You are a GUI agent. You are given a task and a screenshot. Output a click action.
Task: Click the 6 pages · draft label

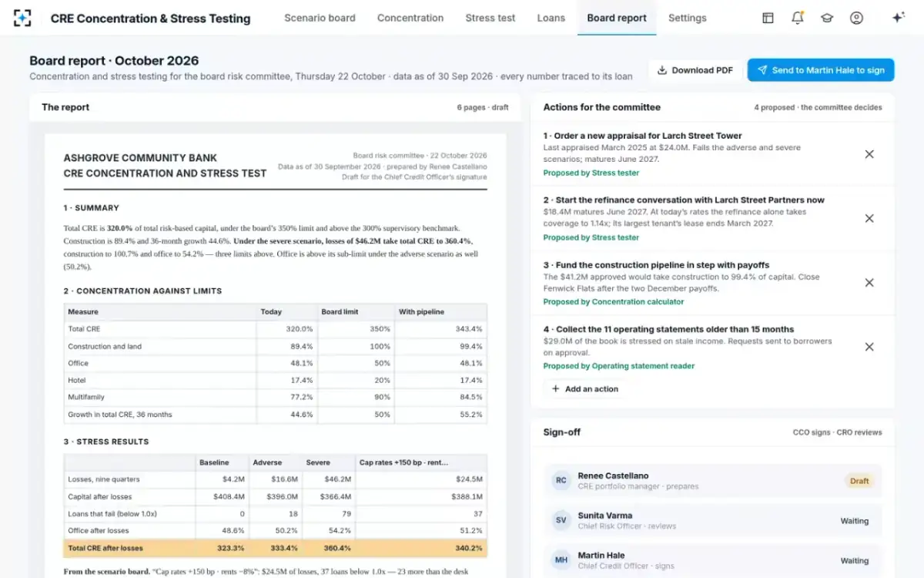coord(483,108)
